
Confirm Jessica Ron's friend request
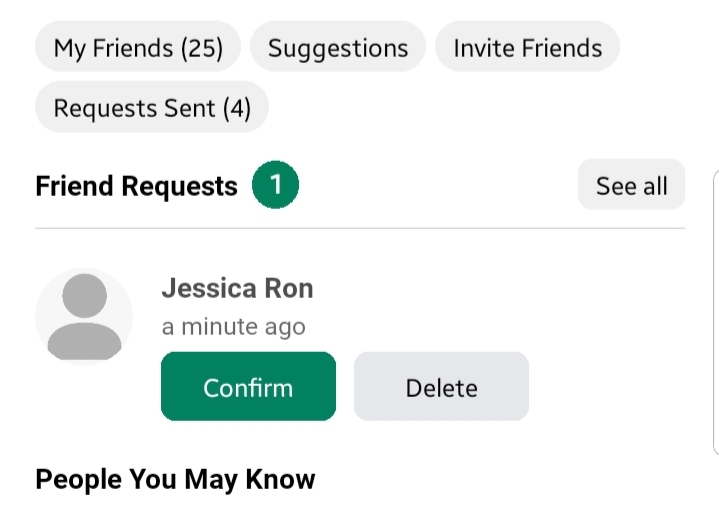coord(248,387)
